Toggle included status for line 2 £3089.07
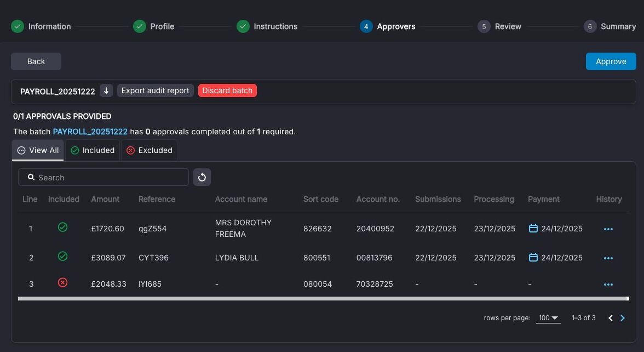Screen dimensions: 644x352 [62, 256]
